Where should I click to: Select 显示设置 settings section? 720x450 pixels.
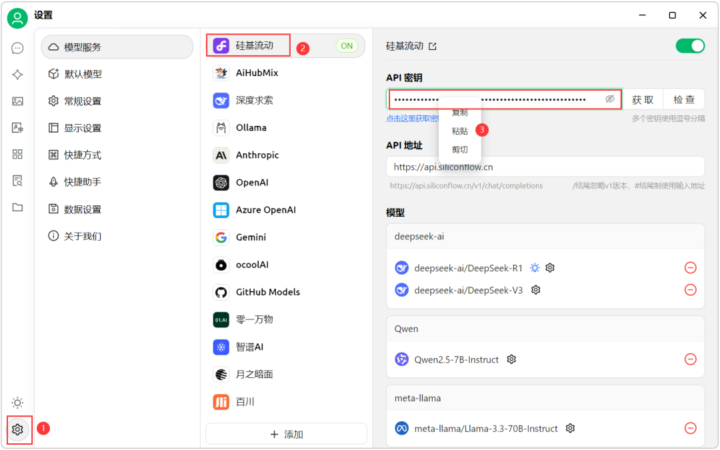pyautogui.click(x=117, y=128)
